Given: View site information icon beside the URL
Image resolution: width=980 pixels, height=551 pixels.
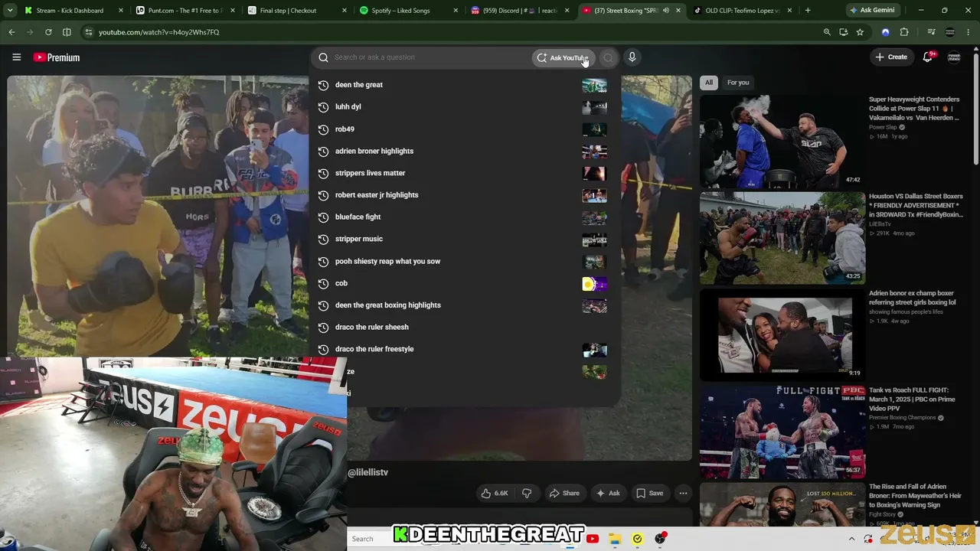Looking at the screenshot, I should tap(89, 32).
